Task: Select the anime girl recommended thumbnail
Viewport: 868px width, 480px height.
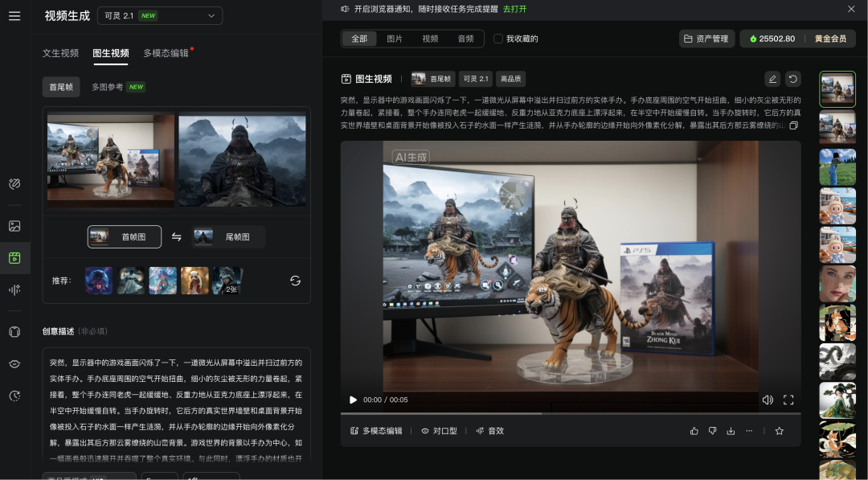Action: coord(162,281)
